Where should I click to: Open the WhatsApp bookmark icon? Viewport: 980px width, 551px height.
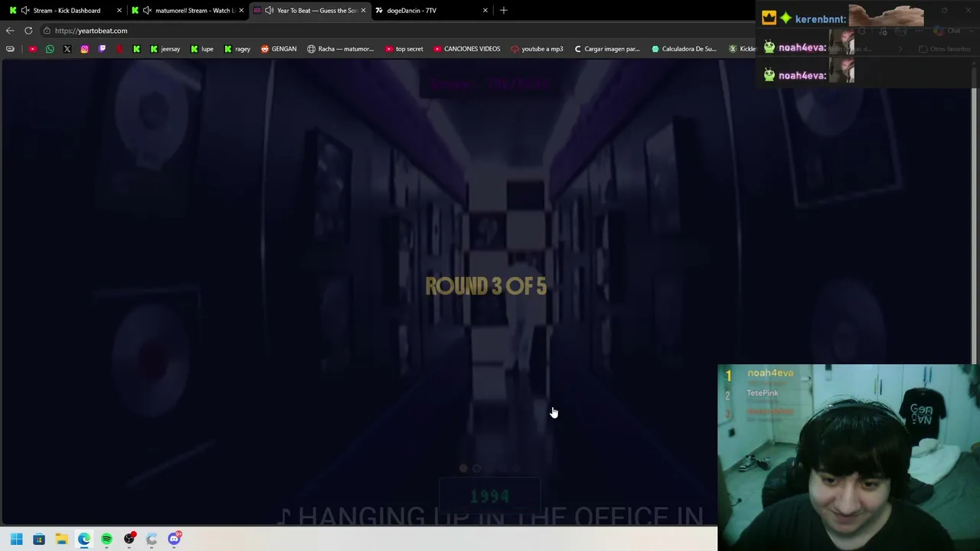click(50, 49)
